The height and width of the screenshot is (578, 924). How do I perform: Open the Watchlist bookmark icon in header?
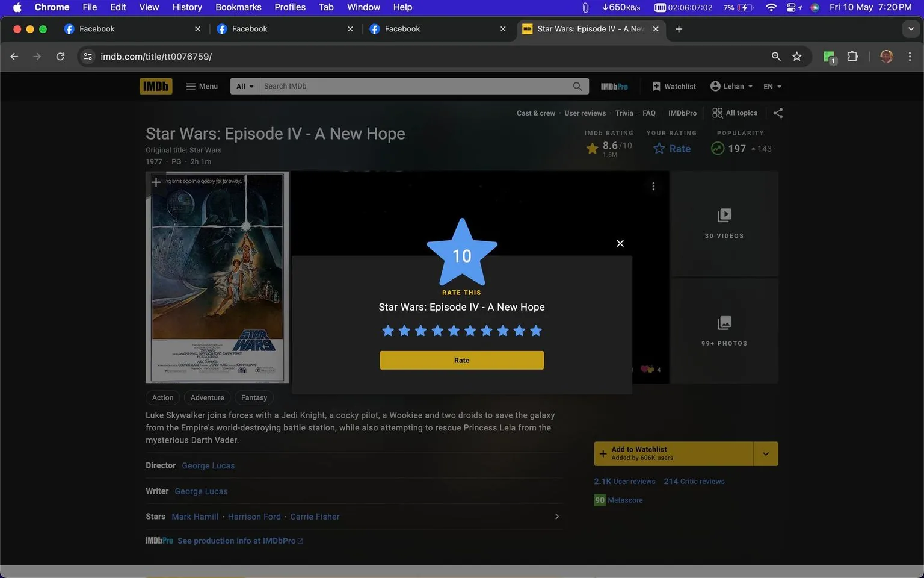click(657, 85)
